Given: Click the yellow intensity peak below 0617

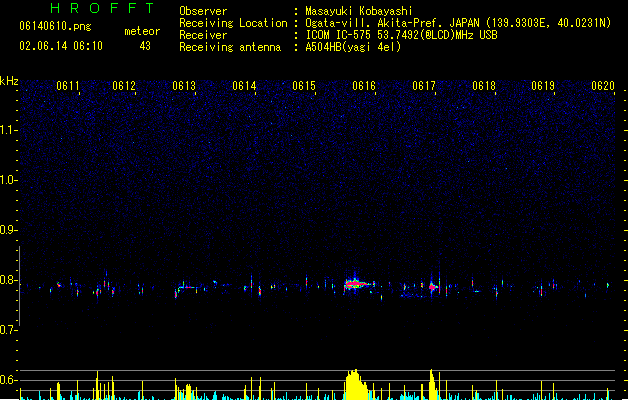Looking at the screenshot, I should tap(432, 385).
